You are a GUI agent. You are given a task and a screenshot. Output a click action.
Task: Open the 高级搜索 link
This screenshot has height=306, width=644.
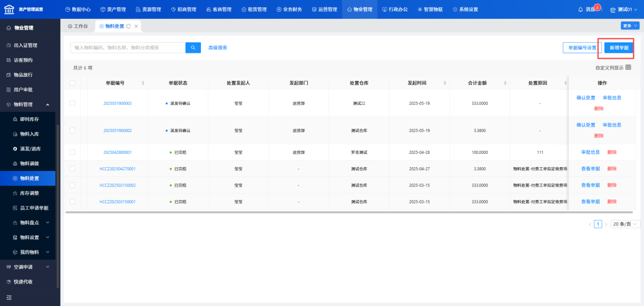[218, 48]
